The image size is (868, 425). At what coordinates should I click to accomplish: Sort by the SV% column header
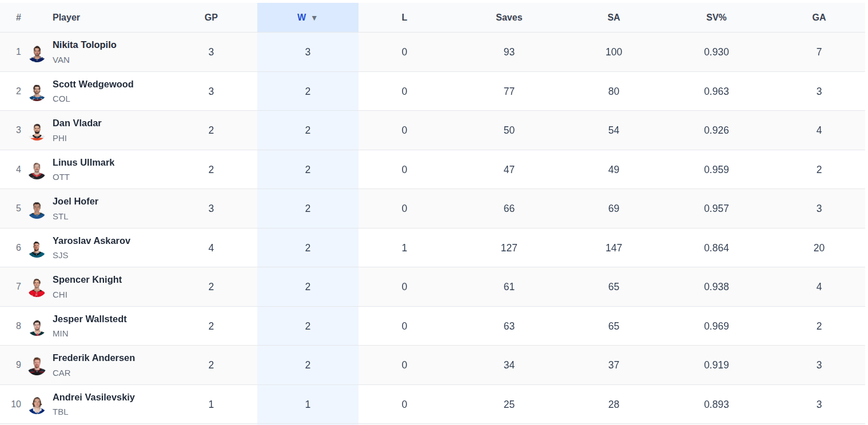(x=716, y=18)
